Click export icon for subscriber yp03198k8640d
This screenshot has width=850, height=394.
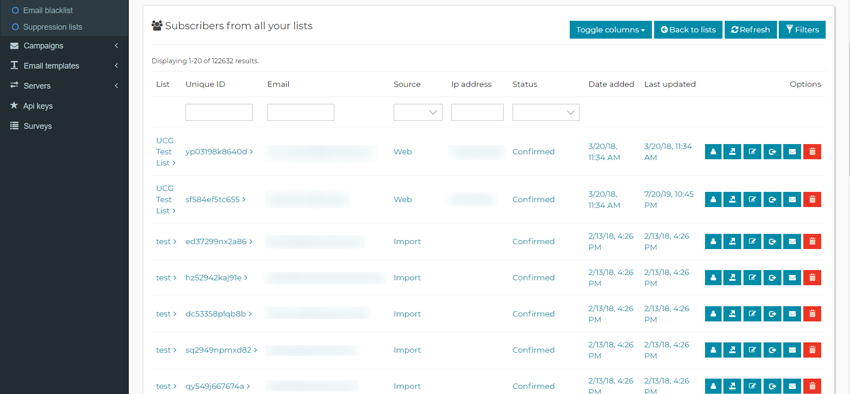point(732,152)
